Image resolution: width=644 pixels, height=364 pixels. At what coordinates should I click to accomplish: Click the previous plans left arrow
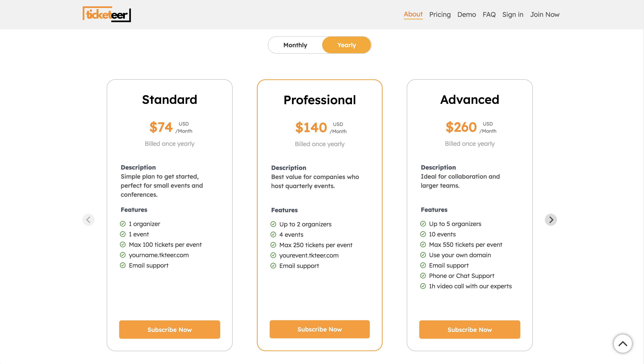pos(89,220)
